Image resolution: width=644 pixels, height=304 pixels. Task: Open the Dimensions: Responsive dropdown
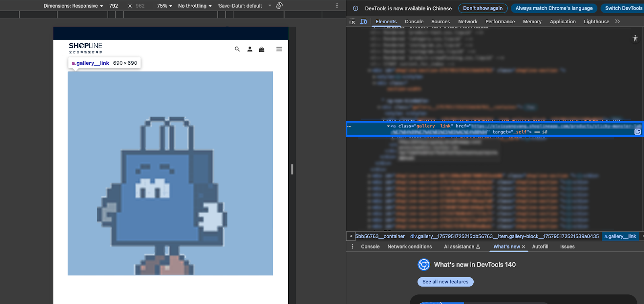click(73, 6)
